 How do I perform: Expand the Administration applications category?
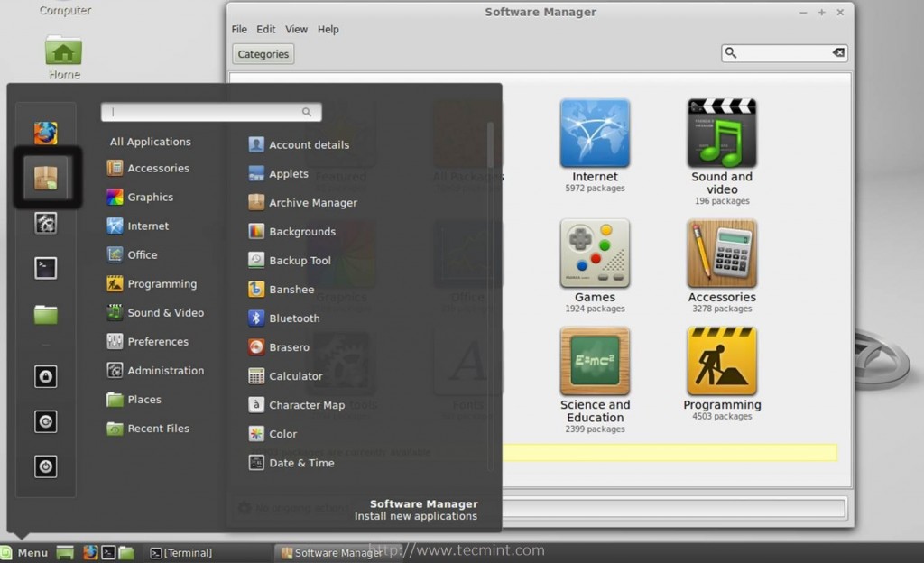click(x=162, y=370)
